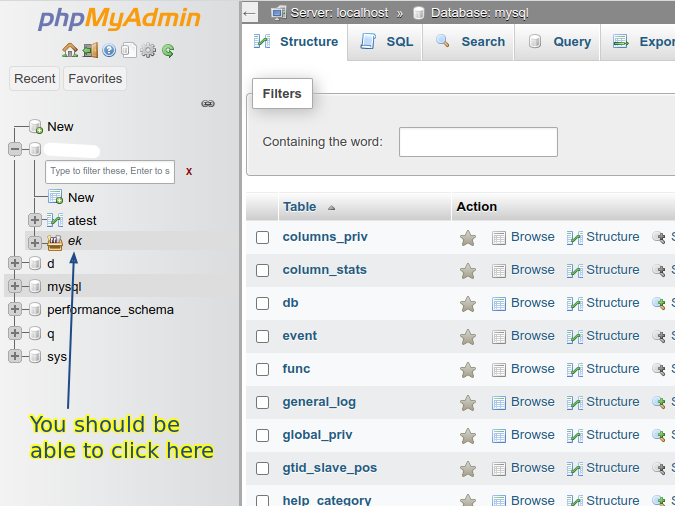Click the mysql database cylinder icon
Viewport: 675px width, 506px height.
[x=35, y=286]
